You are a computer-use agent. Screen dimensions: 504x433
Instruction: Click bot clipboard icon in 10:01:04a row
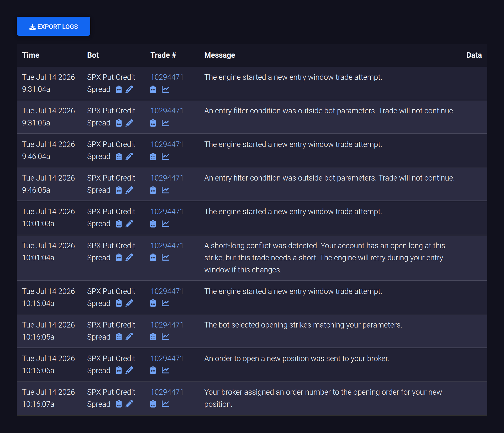119,257
